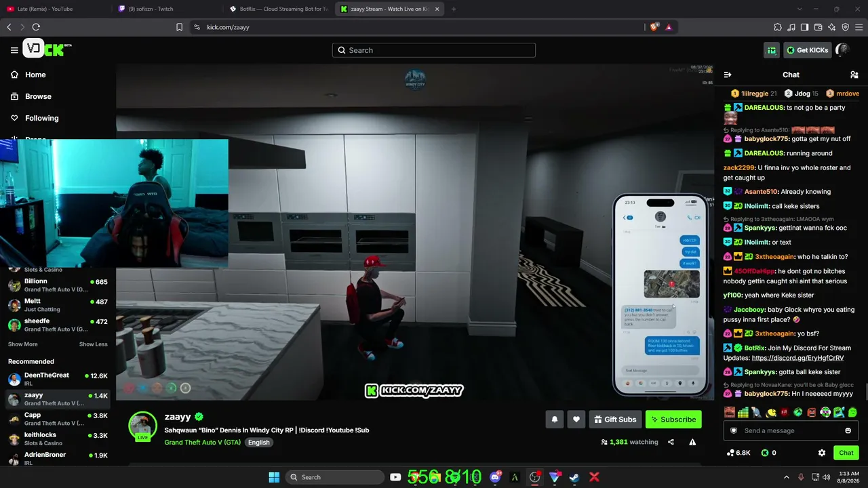
Task: Open the BotRix Discord invite link
Action: pos(797,358)
